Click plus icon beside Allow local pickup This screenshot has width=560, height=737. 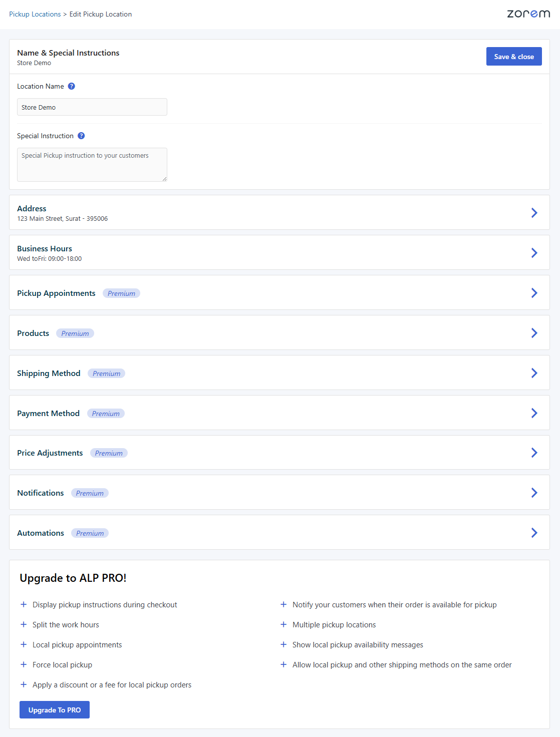point(284,664)
